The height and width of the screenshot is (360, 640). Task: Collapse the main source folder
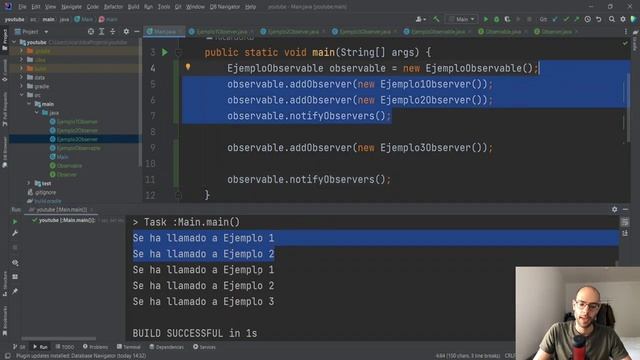[x=29, y=104]
